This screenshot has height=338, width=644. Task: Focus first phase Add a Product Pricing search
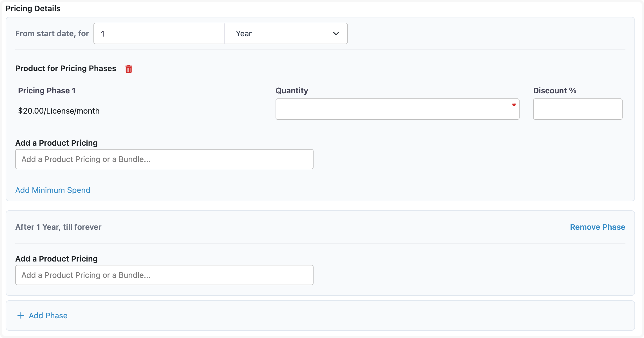tap(164, 159)
